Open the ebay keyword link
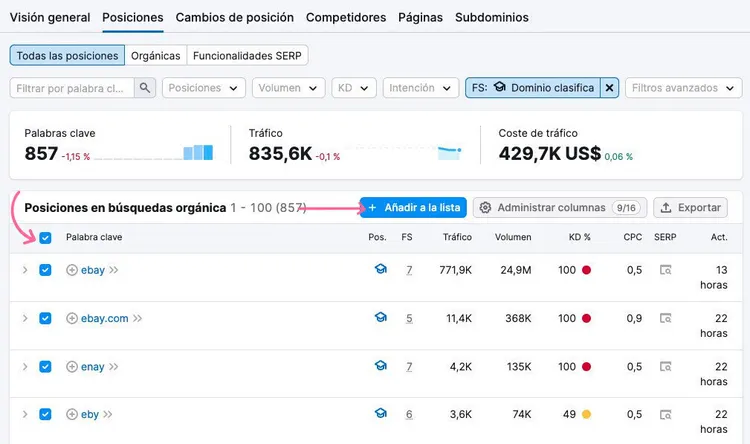This screenshot has width=750, height=444. coord(93,270)
